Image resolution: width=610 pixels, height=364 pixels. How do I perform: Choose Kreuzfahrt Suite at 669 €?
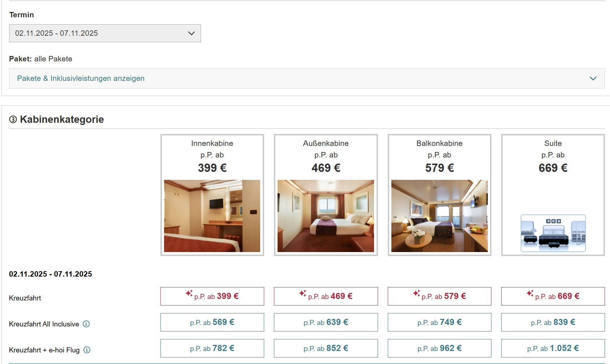point(553,296)
